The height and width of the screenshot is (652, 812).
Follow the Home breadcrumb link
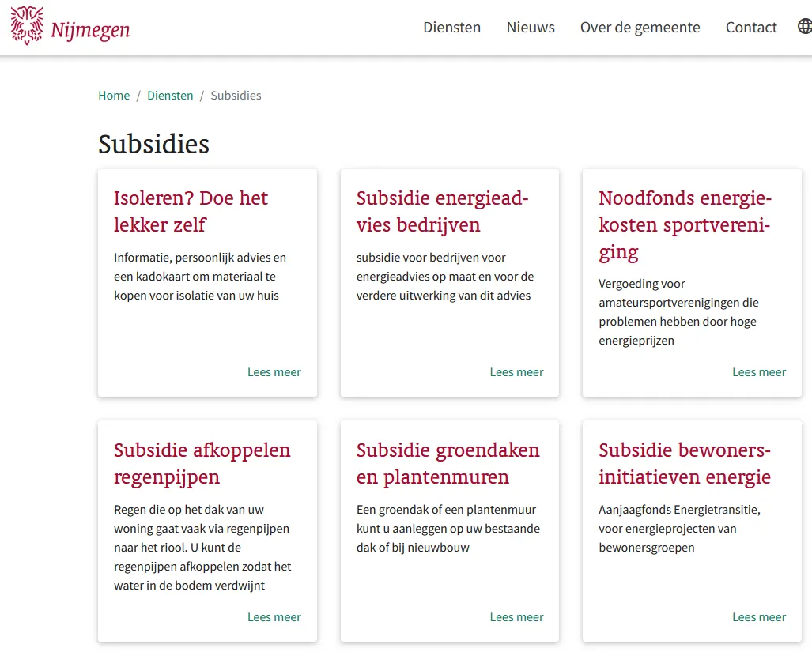pos(114,96)
